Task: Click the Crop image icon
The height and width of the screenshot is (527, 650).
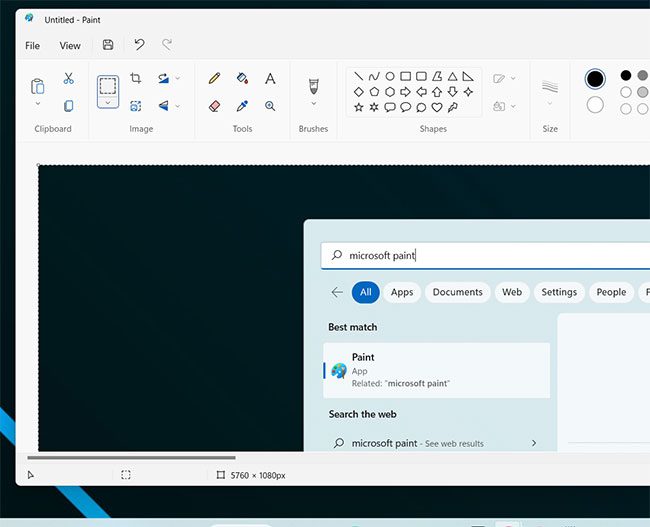Action: coord(136,78)
